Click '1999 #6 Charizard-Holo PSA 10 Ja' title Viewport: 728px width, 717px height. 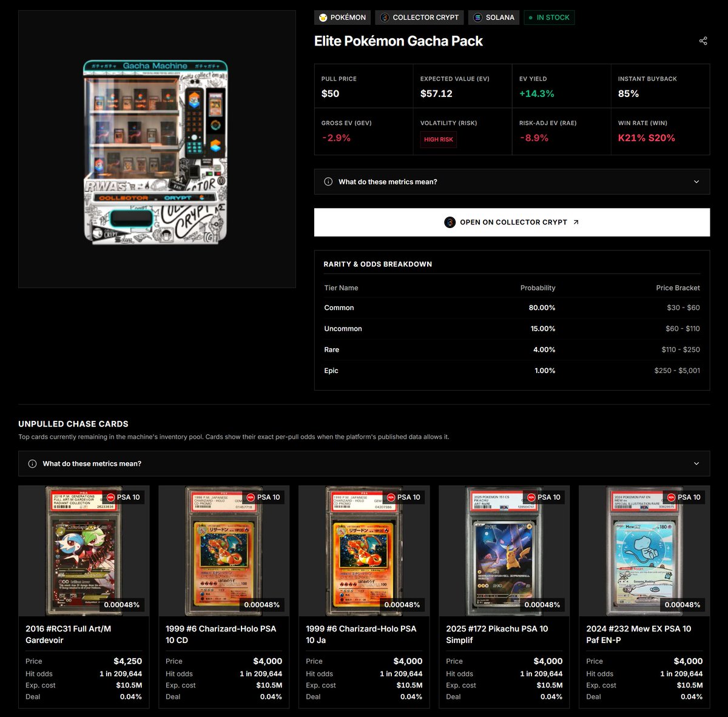pos(361,635)
